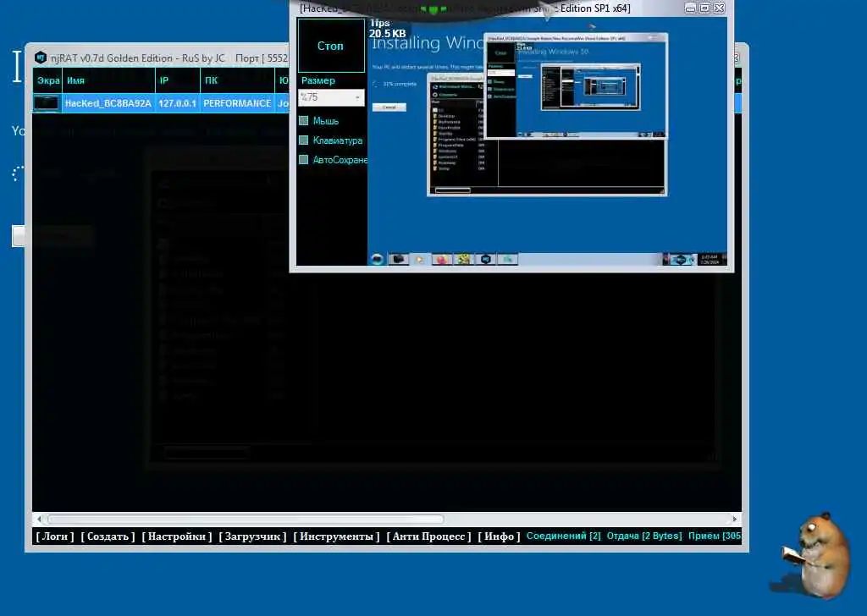
Task: Minimize the remote desktop window
Action: pos(690,8)
